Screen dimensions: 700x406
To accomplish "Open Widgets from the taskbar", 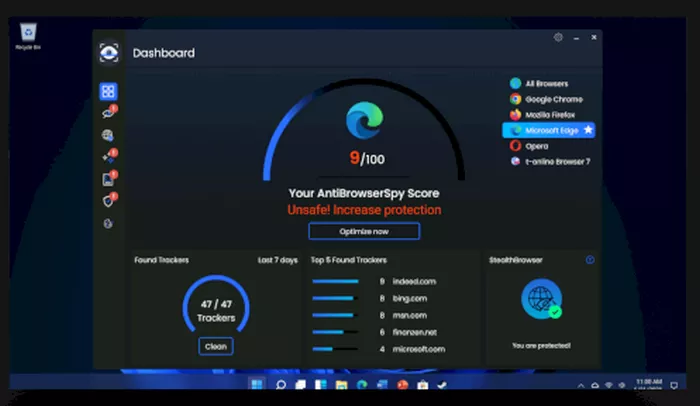I will pos(321,385).
